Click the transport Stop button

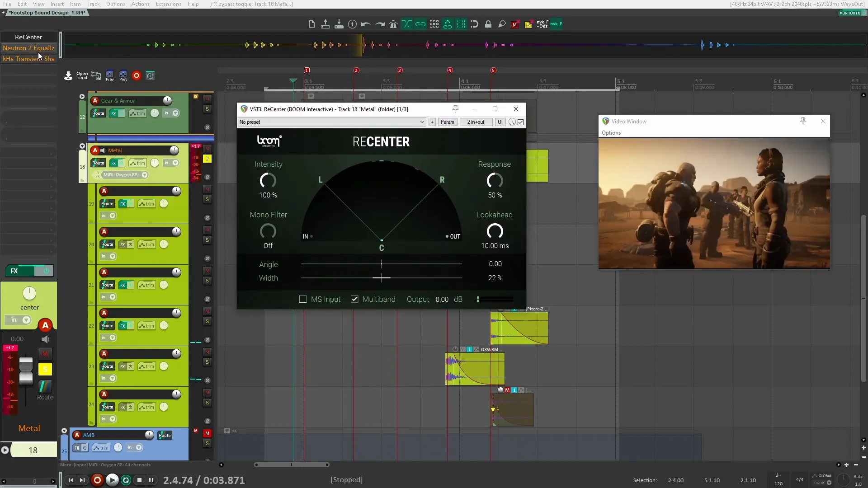[x=139, y=480]
